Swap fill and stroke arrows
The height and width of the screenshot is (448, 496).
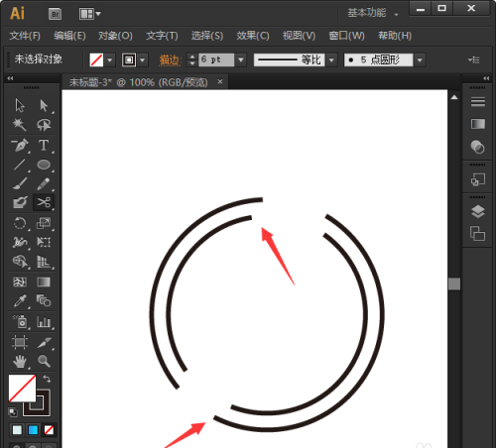point(47,379)
